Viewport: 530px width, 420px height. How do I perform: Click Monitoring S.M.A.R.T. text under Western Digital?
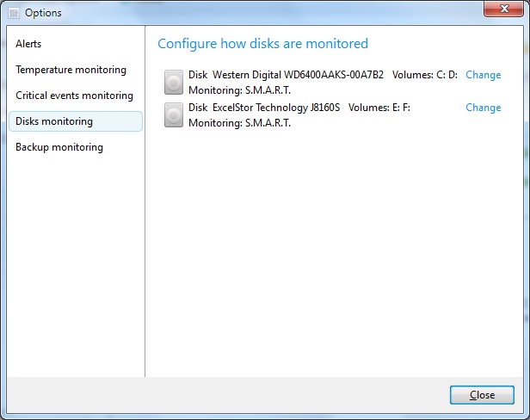(239, 90)
